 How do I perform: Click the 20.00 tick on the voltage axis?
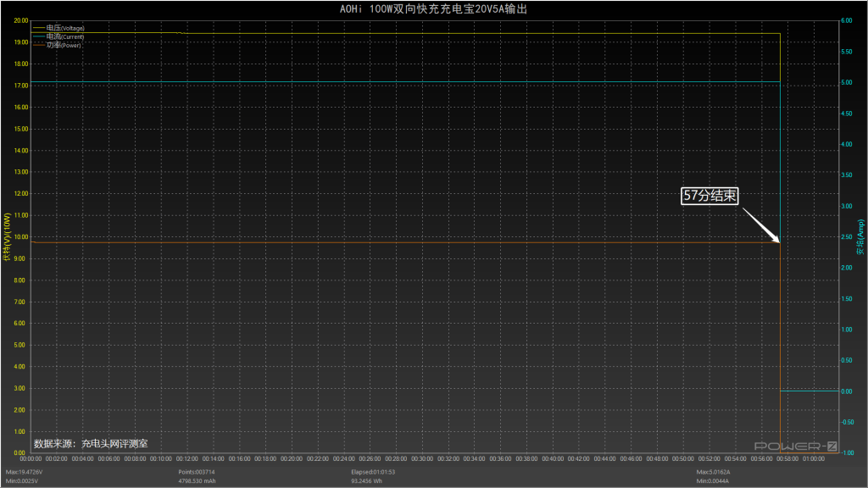click(21, 20)
